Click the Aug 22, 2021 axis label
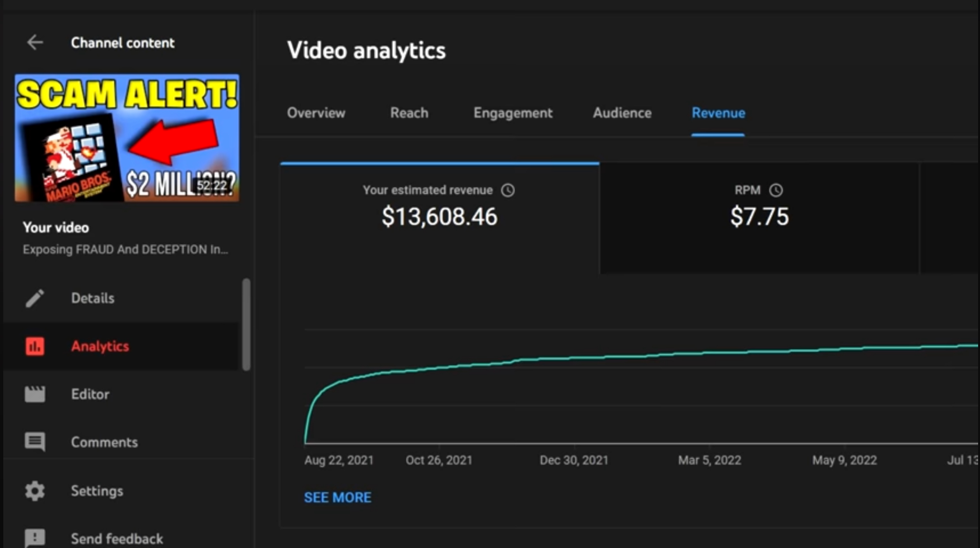980x548 pixels. coord(339,460)
